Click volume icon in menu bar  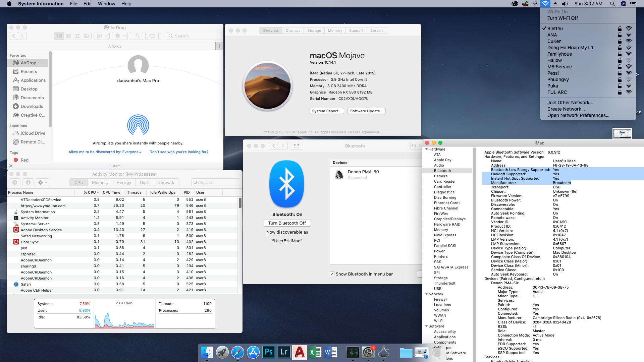565,4
